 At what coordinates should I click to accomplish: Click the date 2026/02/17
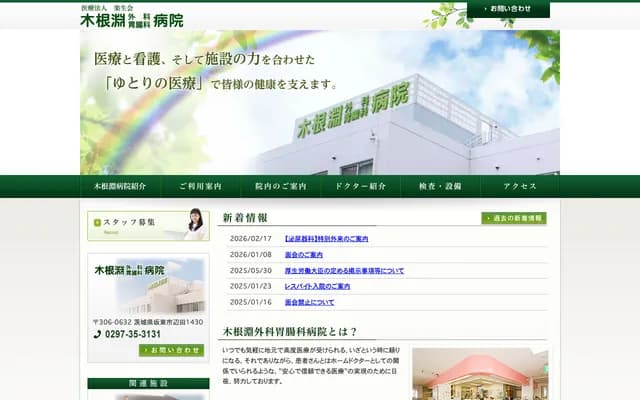[251, 239]
